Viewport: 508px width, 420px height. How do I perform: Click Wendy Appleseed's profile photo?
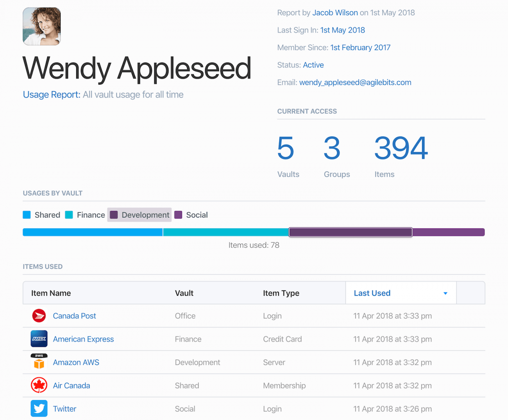pos(41,26)
